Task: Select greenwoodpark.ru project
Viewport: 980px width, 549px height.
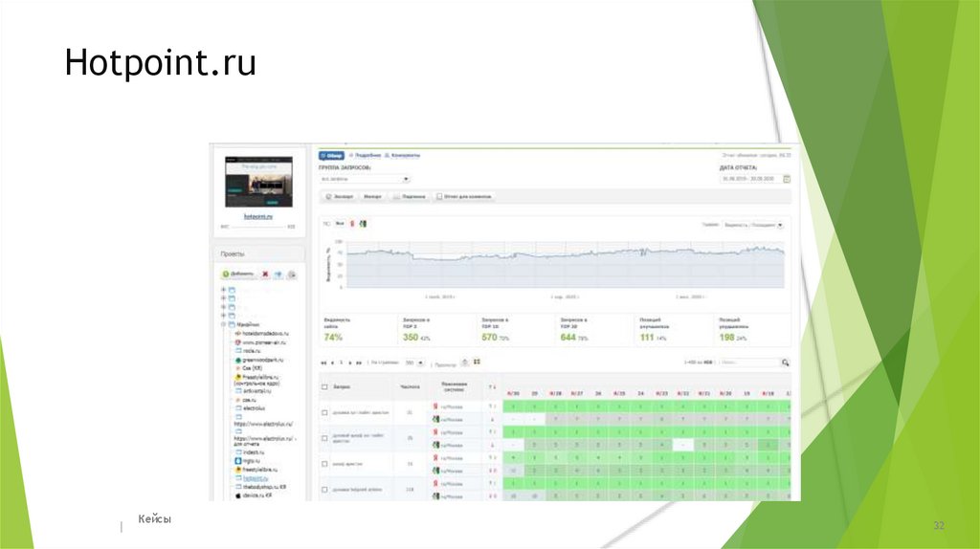Action: (262, 360)
